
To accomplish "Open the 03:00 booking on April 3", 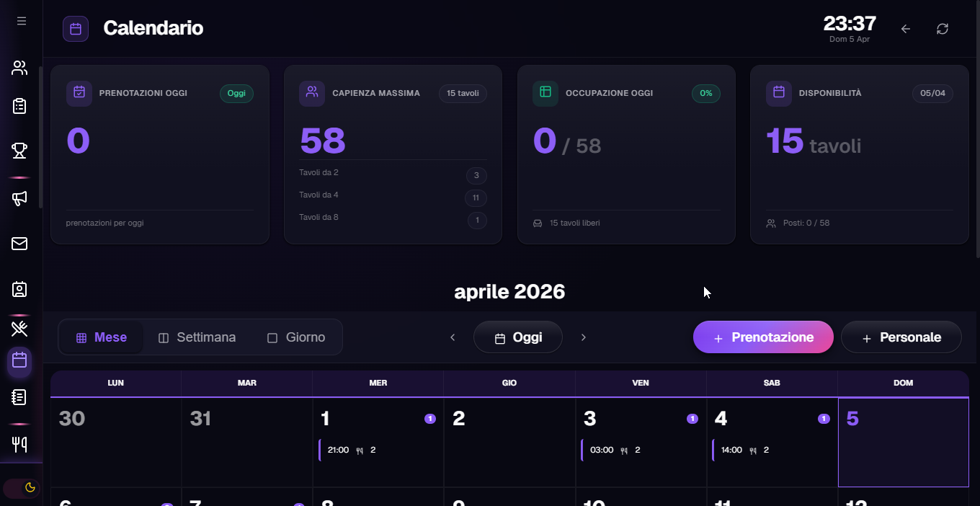I will pos(640,450).
